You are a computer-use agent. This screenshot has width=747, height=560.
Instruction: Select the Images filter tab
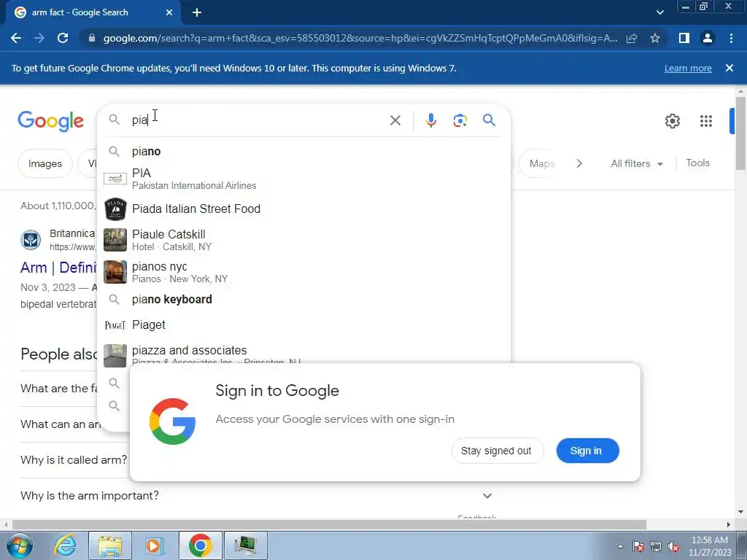tap(44, 163)
